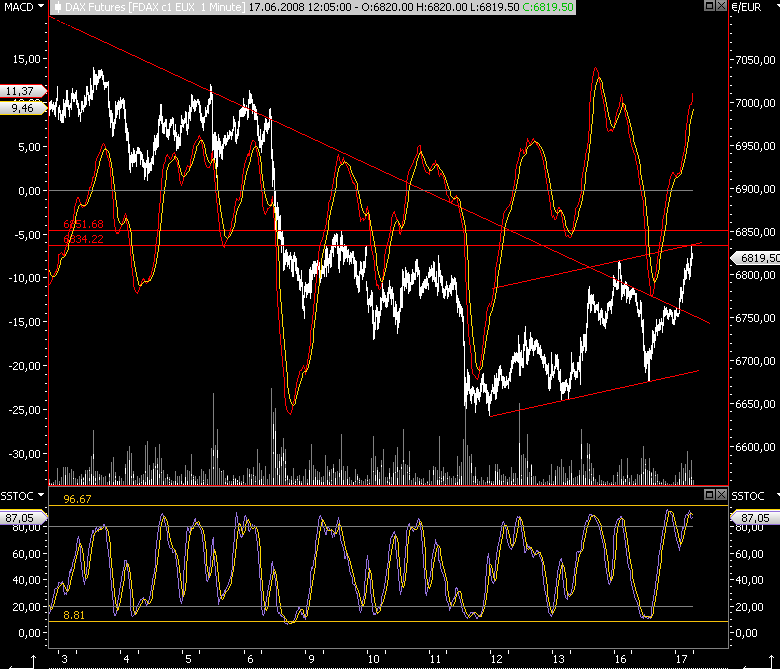Click the 0,00 MACD axis label
Image resolution: width=780 pixels, height=669 pixels.
coord(29,191)
